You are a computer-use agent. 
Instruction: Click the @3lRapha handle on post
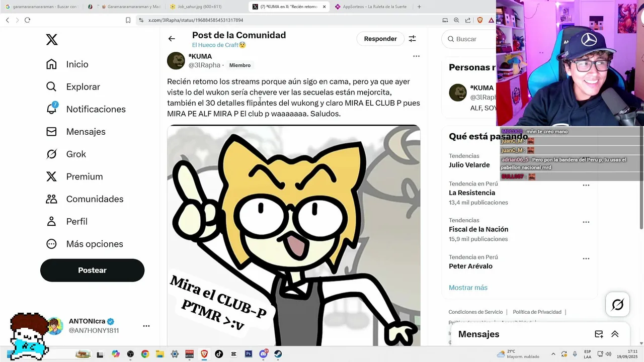coord(204,65)
